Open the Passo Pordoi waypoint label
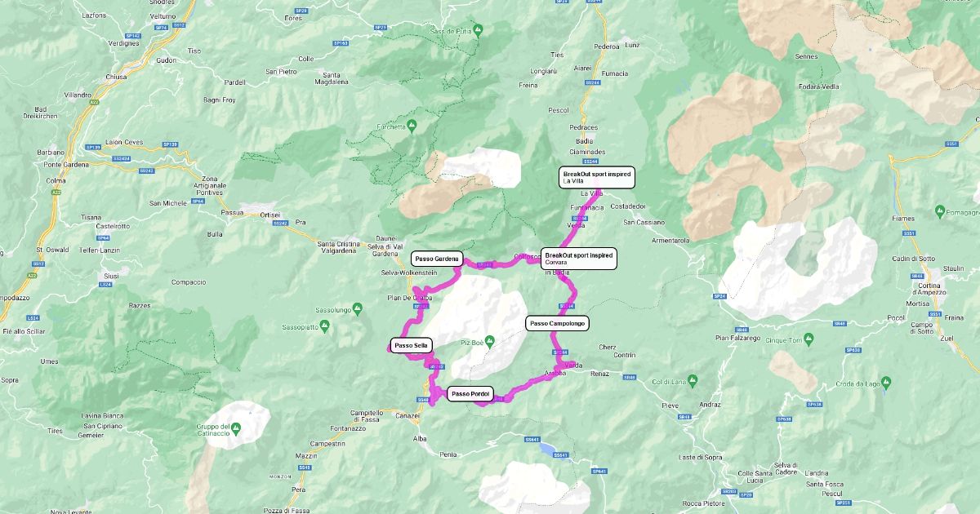Viewport: 980px width, 514px height. [x=470, y=394]
